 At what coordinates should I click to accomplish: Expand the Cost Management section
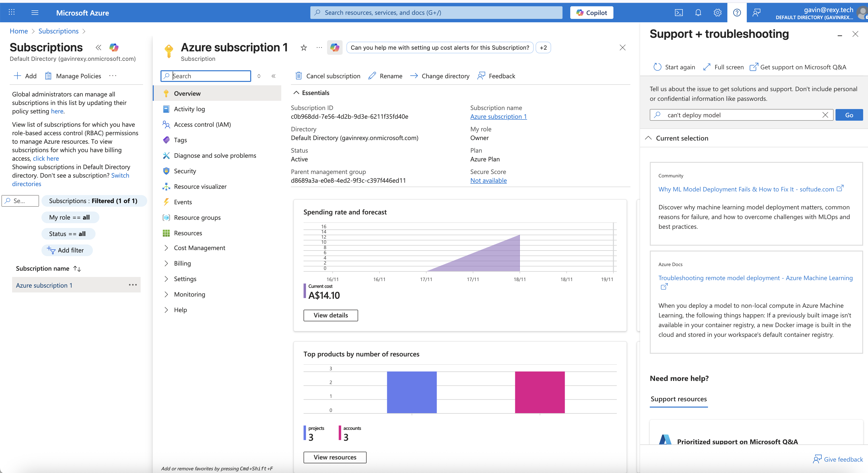coord(199,248)
